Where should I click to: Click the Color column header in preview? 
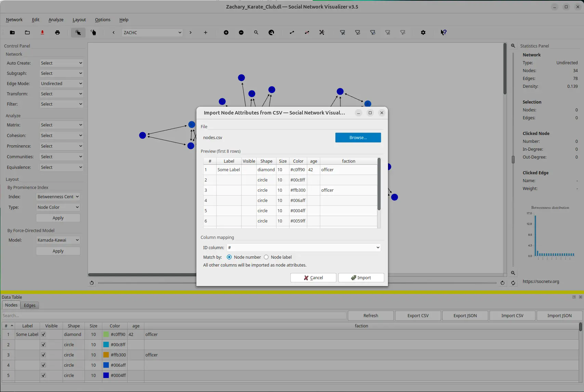coord(298,161)
